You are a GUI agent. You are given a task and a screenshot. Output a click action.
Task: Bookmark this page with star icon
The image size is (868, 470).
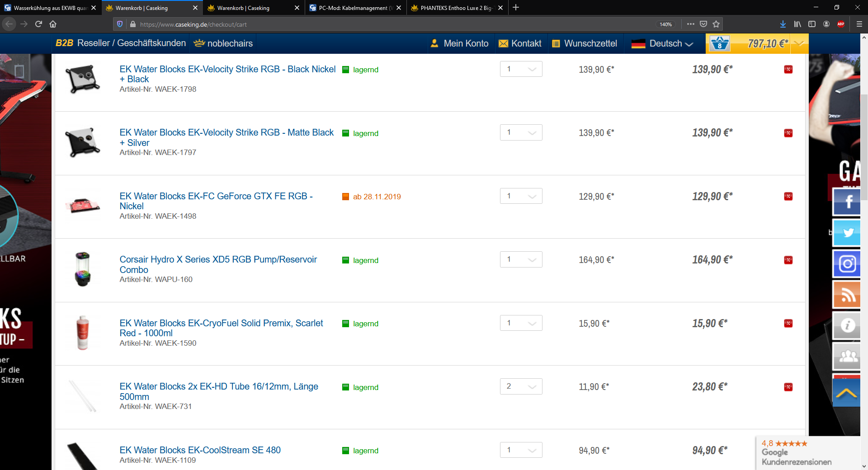click(716, 24)
